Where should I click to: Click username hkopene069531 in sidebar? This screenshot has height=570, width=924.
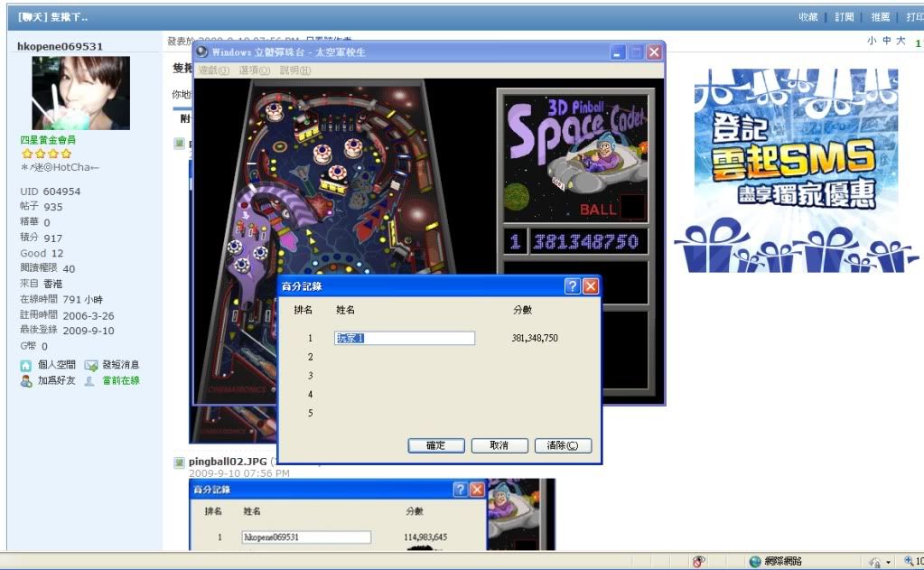click(x=61, y=47)
